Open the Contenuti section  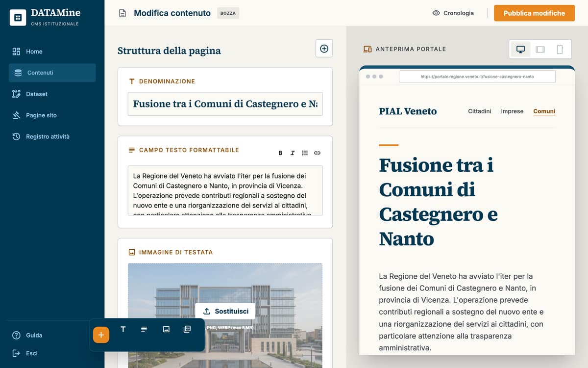tap(52, 73)
